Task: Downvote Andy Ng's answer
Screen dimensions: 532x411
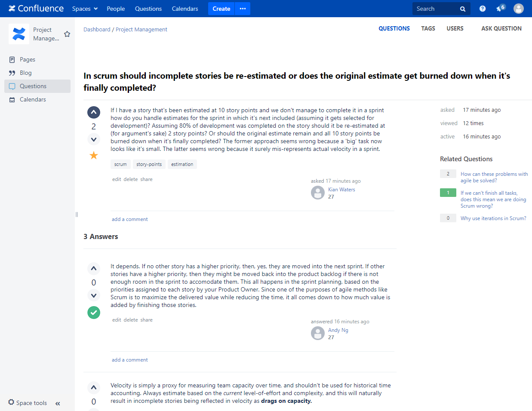Action: [94, 295]
